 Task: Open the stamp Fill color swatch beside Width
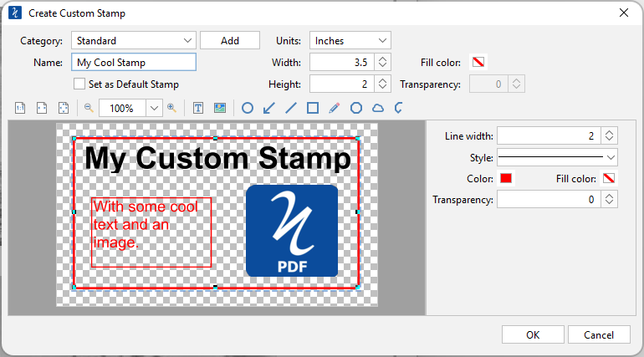coord(478,63)
